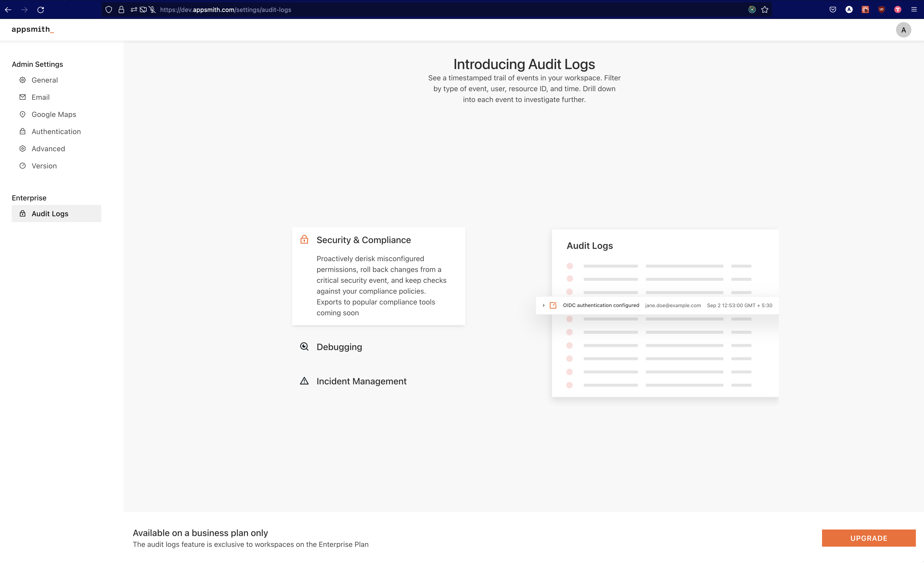
Task: Open the Authentication settings page
Action: point(56,132)
